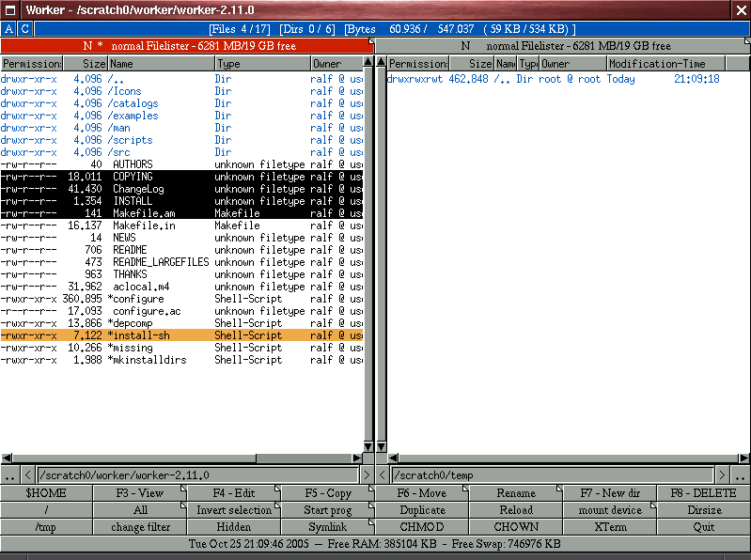Click the left pane horizontal scrollbar thumb
Image resolution: width=751 pixels, height=560 pixels.
(134, 458)
